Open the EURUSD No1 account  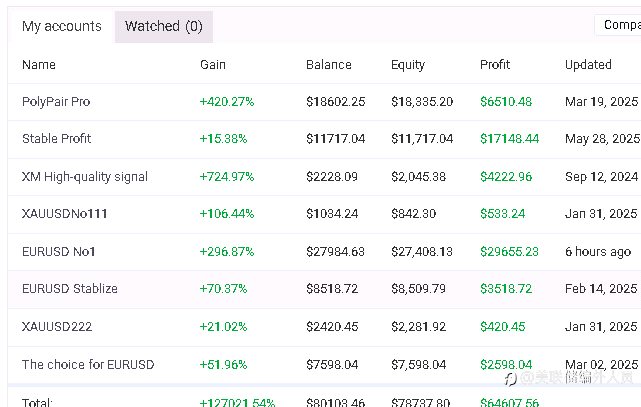coord(59,252)
